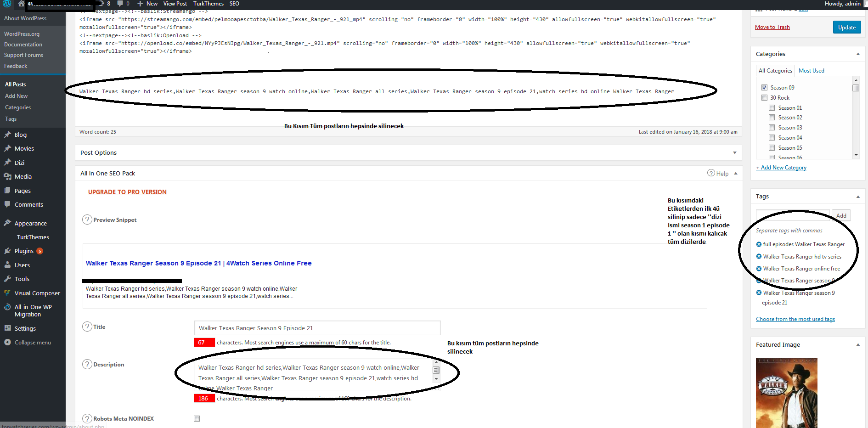Open the Users icon in sidebar
The height and width of the screenshot is (428, 868).
pos(7,265)
